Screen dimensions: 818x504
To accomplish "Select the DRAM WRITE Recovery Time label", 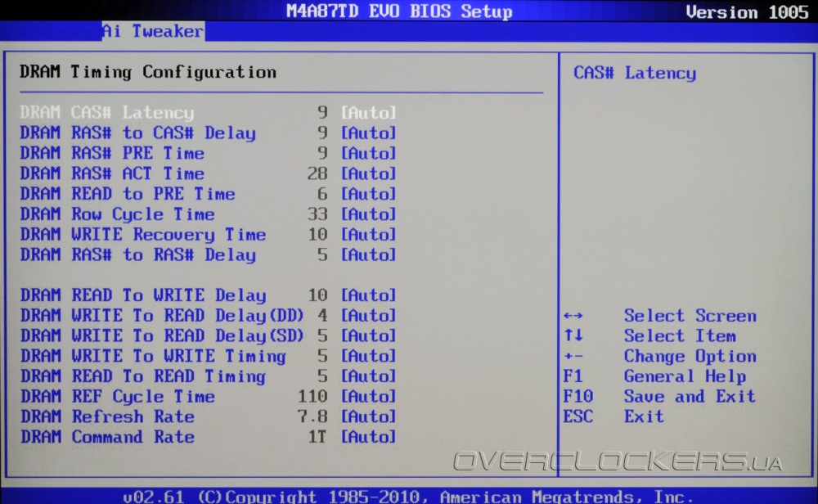I will click(x=143, y=234).
